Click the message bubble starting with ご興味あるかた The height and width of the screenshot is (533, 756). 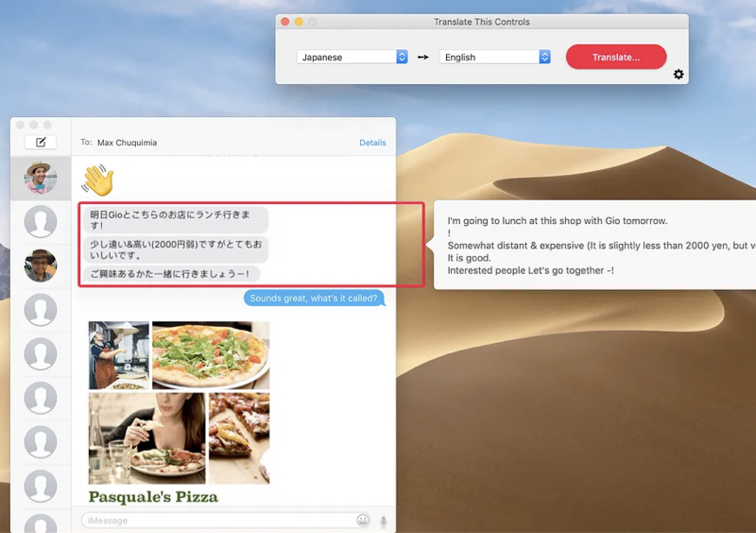coord(172,274)
